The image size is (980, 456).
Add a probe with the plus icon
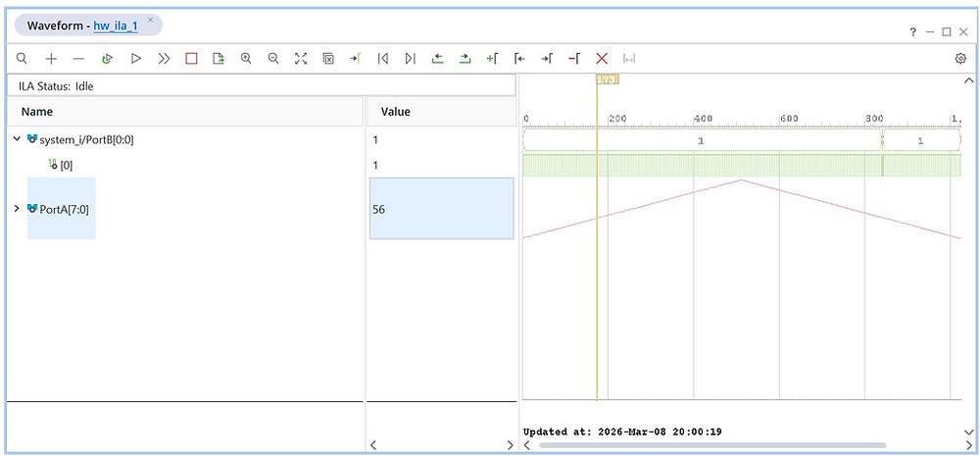[51, 58]
